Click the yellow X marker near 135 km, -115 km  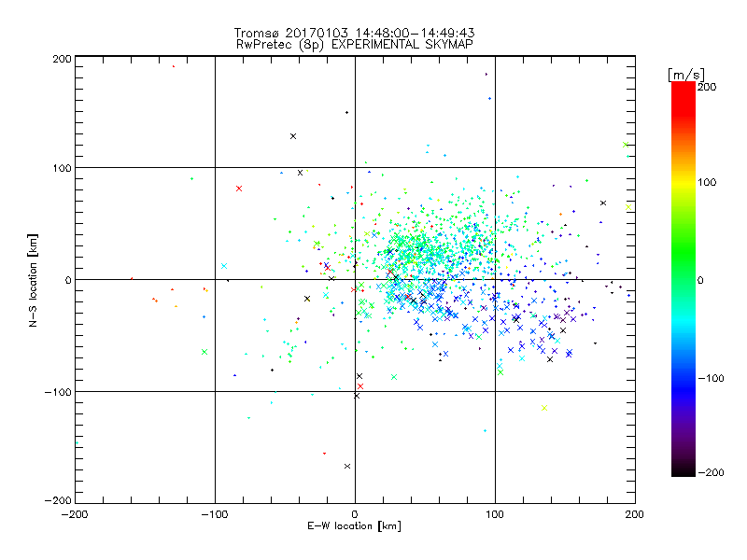pyautogui.click(x=544, y=408)
